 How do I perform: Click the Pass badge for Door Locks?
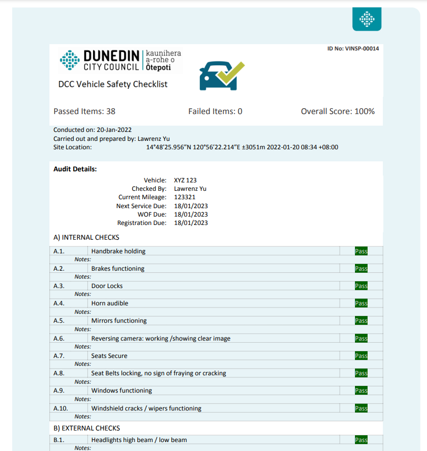tap(361, 286)
